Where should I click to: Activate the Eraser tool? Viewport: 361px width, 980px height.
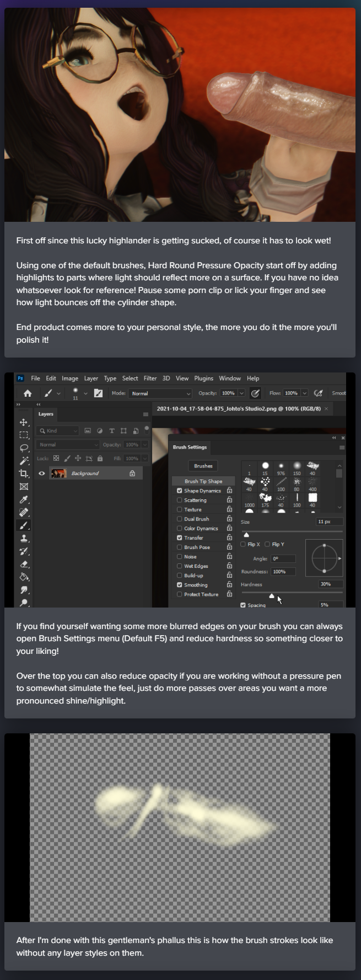23,564
